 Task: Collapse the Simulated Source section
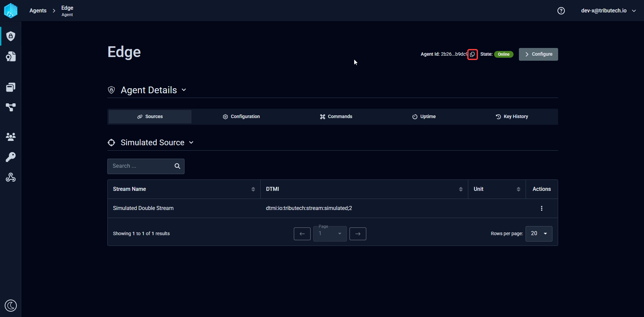pyautogui.click(x=191, y=143)
